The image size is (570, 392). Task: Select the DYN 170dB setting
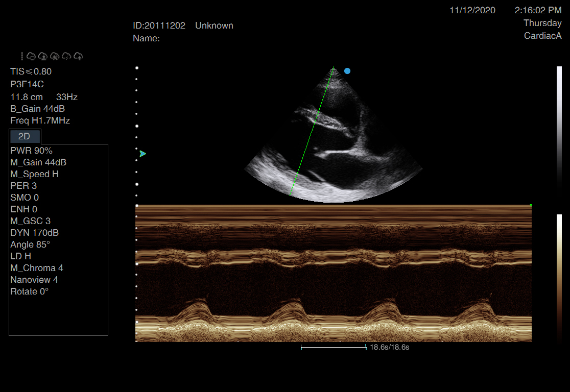tap(34, 233)
